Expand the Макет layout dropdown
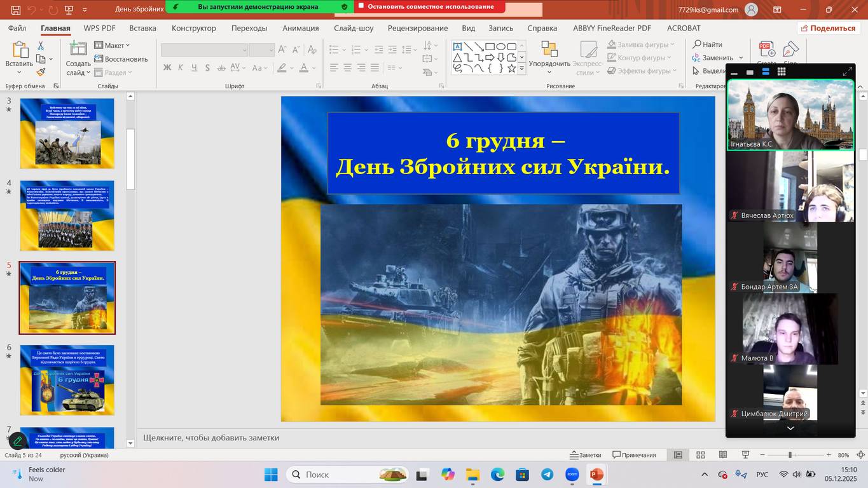The width and height of the screenshot is (868, 488). [113, 45]
